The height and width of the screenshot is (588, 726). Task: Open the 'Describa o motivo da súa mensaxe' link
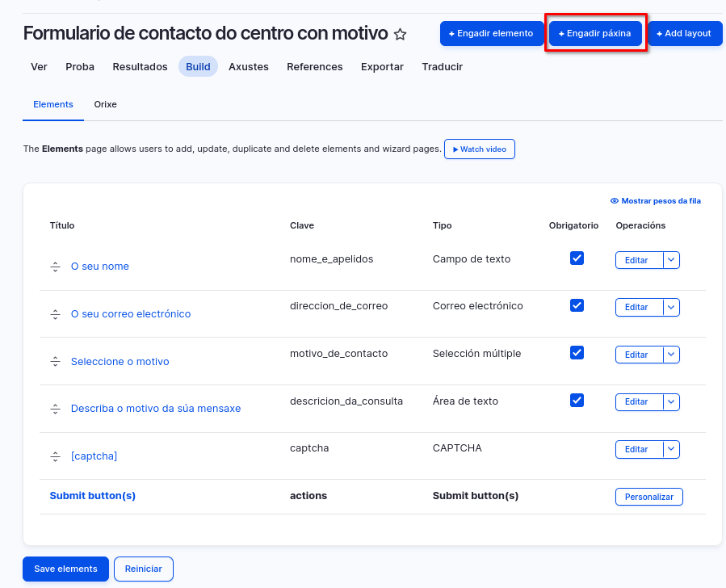click(156, 409)
